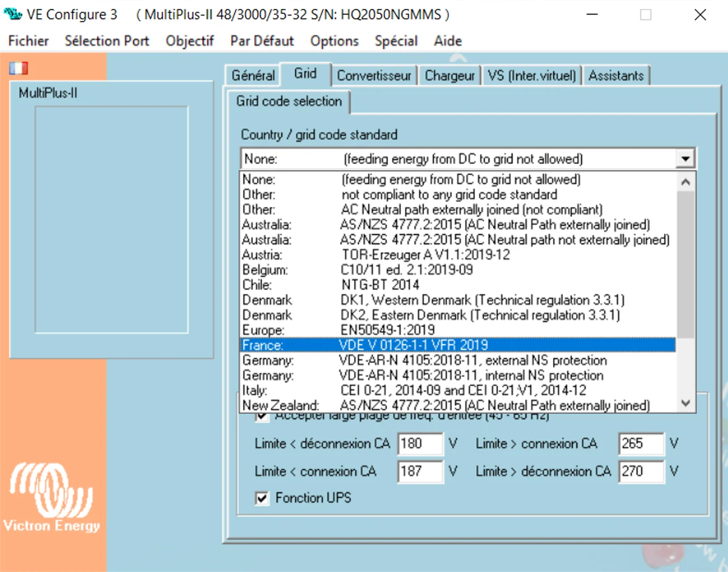Select Denmark DK2, Eastern Denmark entry
The image size is (728, 572).
pos(458,315)
